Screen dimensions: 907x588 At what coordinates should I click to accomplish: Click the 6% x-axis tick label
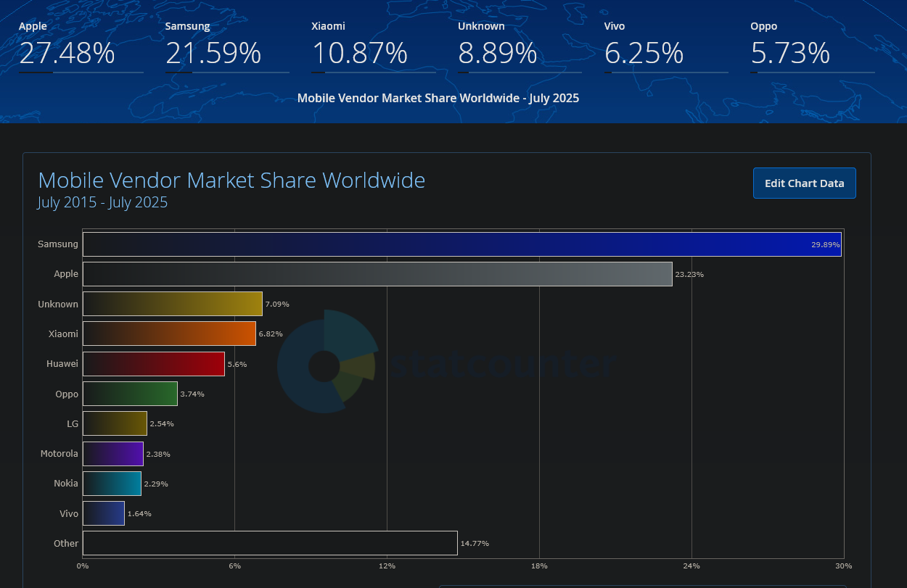pos(234,566)
